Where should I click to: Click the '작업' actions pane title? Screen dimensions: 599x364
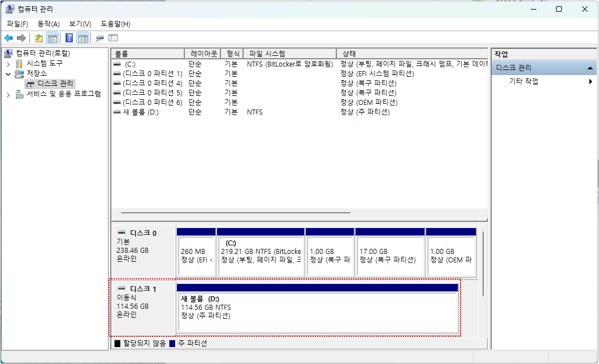coord(501,54)
